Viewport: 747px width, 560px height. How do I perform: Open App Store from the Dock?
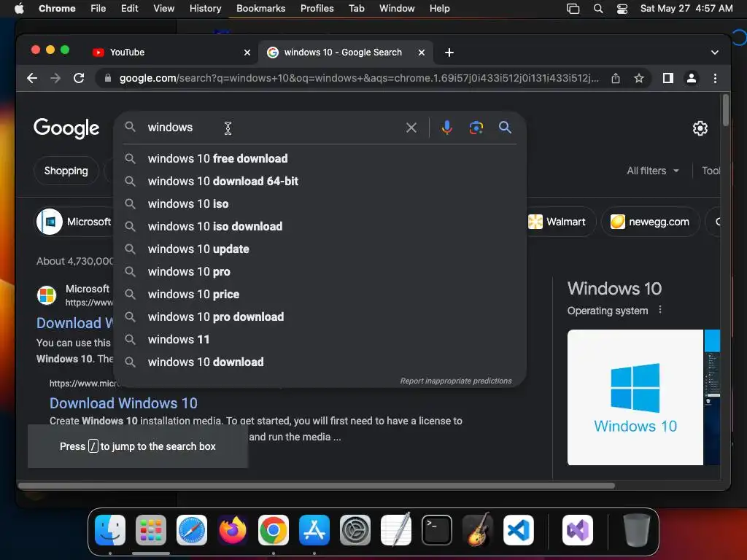point(314,530)
